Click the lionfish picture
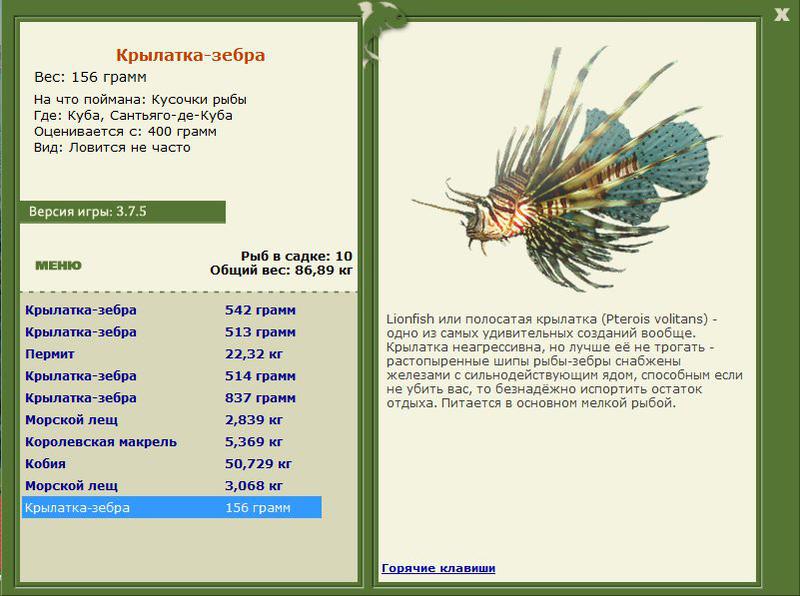Viewport: 800px width, 596px height. click(566, 168)
